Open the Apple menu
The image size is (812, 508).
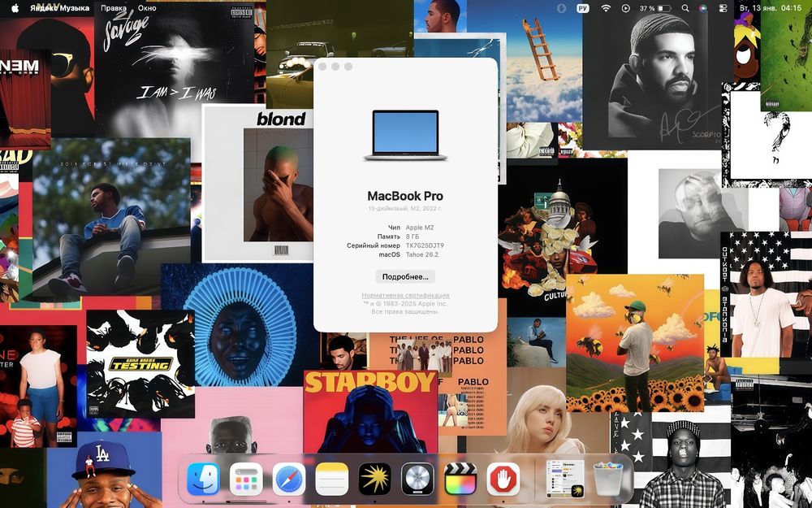point(15,8)
